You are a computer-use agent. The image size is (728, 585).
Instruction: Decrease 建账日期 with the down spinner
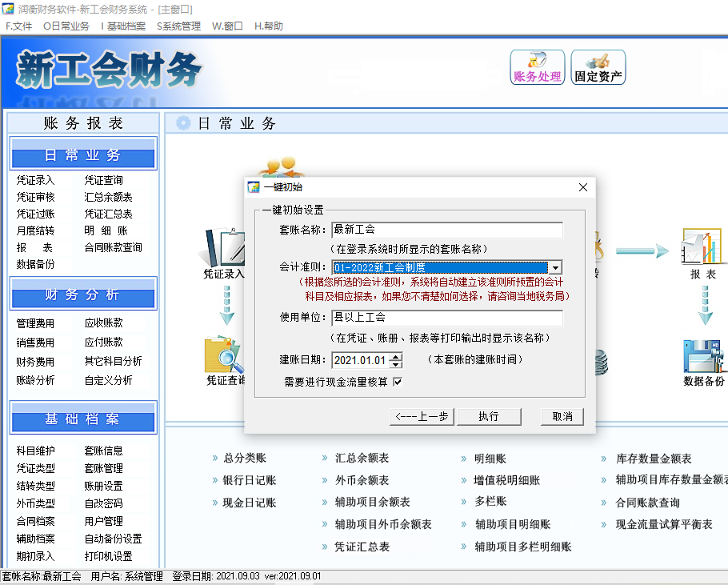coord(395,365)
